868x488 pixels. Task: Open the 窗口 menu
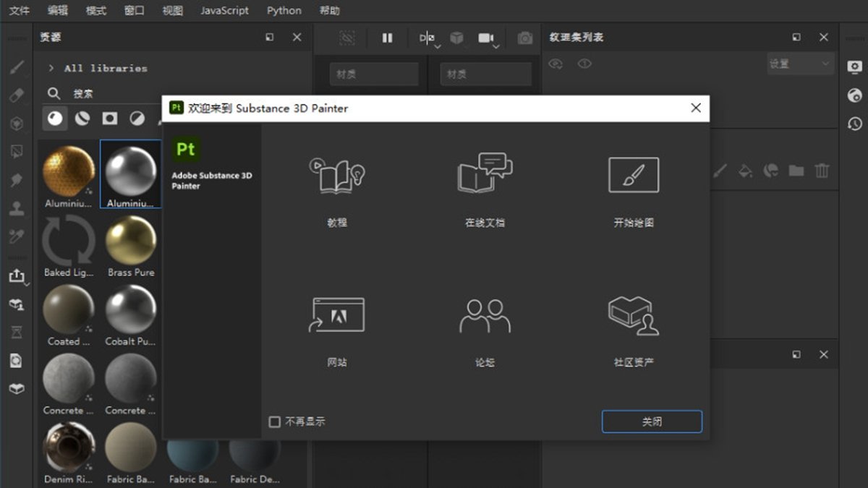click(x=135, y=10)
